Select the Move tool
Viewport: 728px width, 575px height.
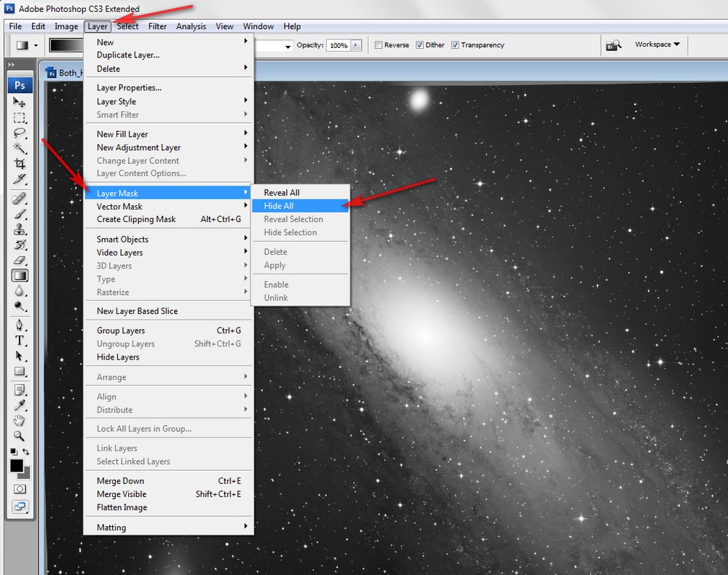tap(20, 103)
